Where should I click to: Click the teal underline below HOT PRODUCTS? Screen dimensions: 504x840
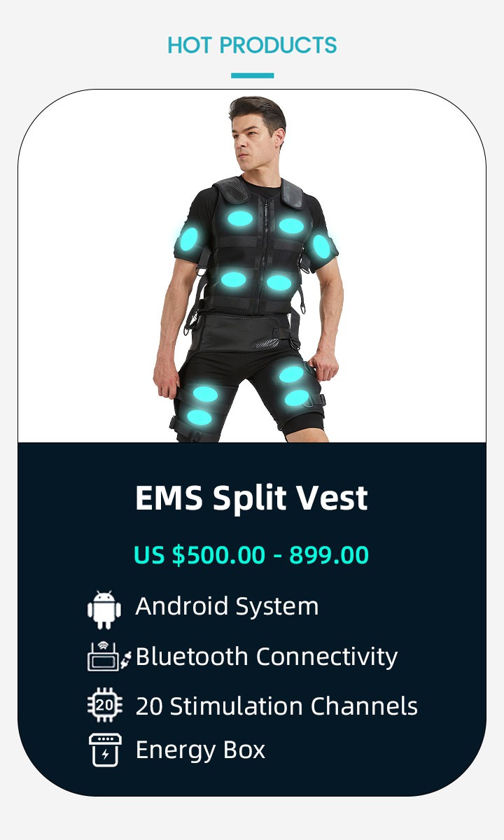coord(252,75)
